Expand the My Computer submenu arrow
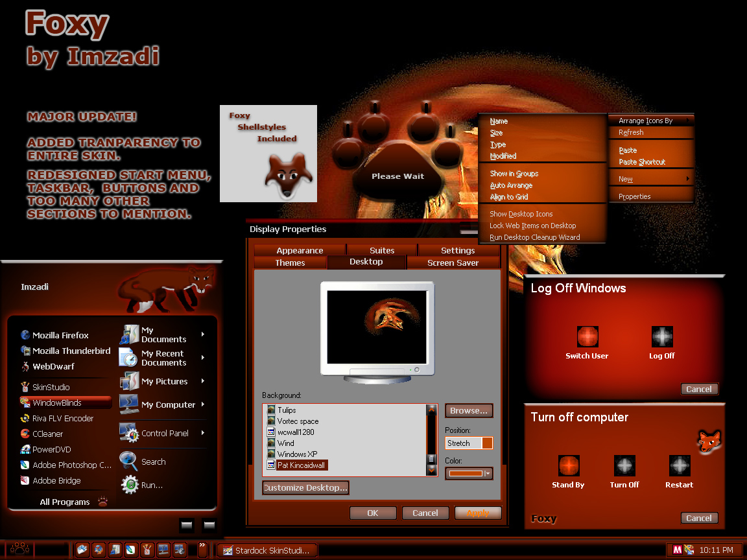This screenshot has width=747, height=560. (x=203, y=404)
